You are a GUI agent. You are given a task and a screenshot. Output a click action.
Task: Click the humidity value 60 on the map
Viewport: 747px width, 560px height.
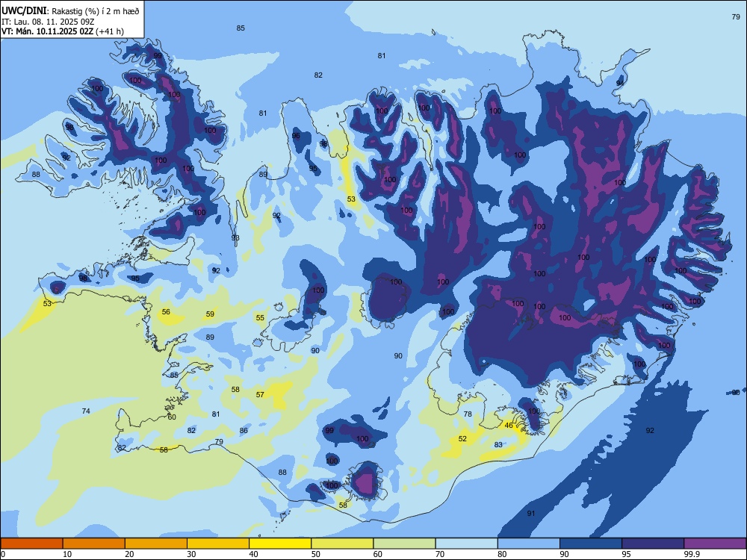[172, 417]
